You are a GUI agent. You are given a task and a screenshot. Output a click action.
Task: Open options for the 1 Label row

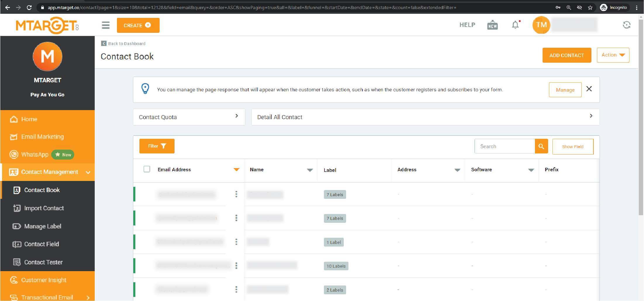[236, 242]
